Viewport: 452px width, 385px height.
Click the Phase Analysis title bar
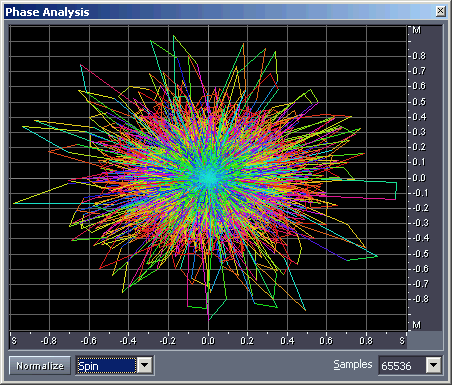pos(220,12)
